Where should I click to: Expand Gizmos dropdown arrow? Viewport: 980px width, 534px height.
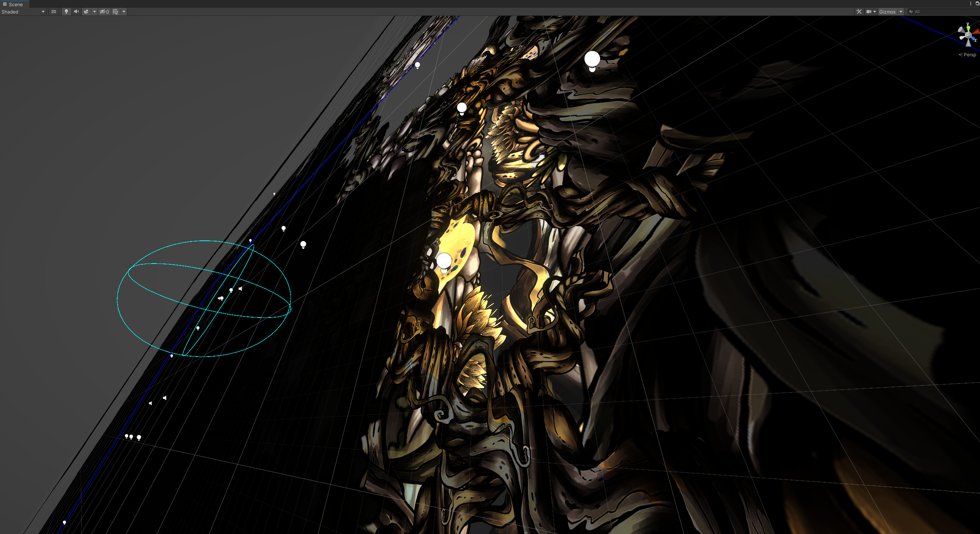click(901, 12)
